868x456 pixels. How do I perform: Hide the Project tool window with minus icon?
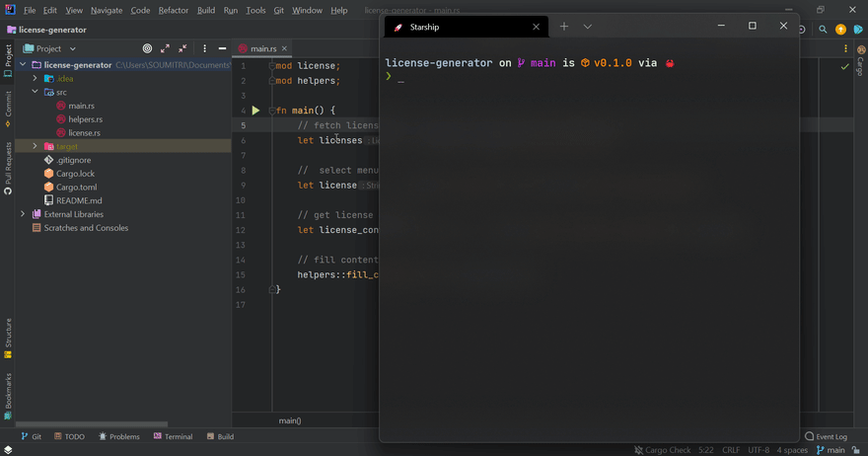coord(223,48)
